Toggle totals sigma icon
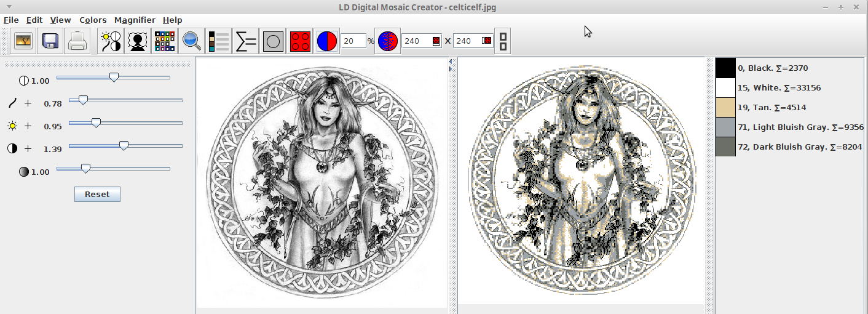This screenshot has height=314, width=868. pos(245,41)
